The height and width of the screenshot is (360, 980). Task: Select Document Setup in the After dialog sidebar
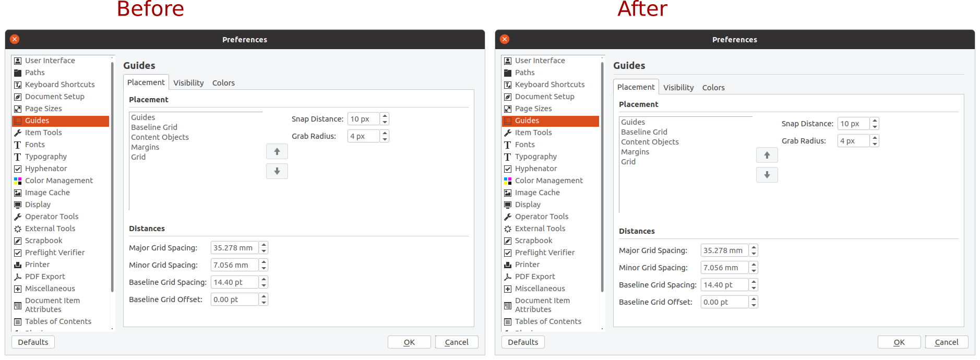tap(544, 97)
